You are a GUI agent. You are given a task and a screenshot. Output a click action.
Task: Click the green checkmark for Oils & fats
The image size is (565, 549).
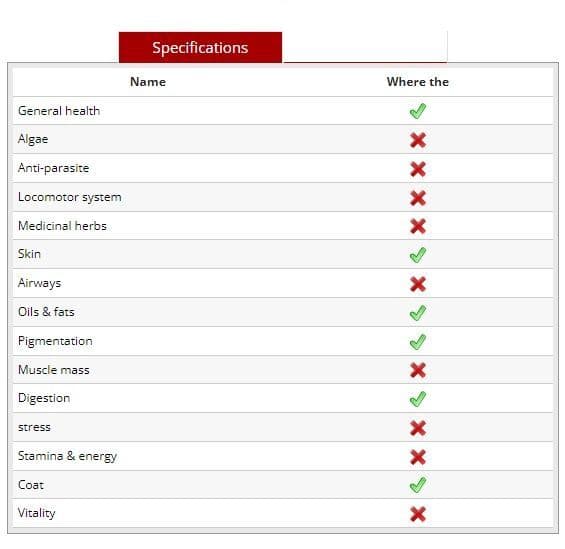coord(418,312)
